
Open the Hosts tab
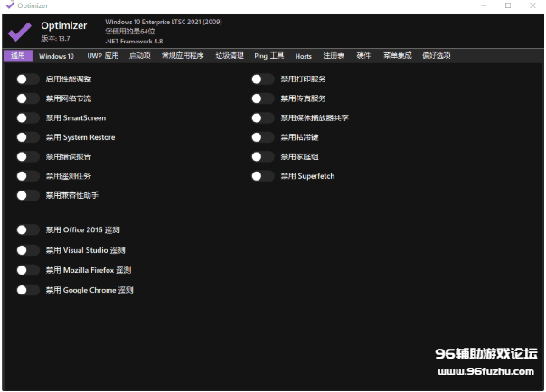point(303,56)
